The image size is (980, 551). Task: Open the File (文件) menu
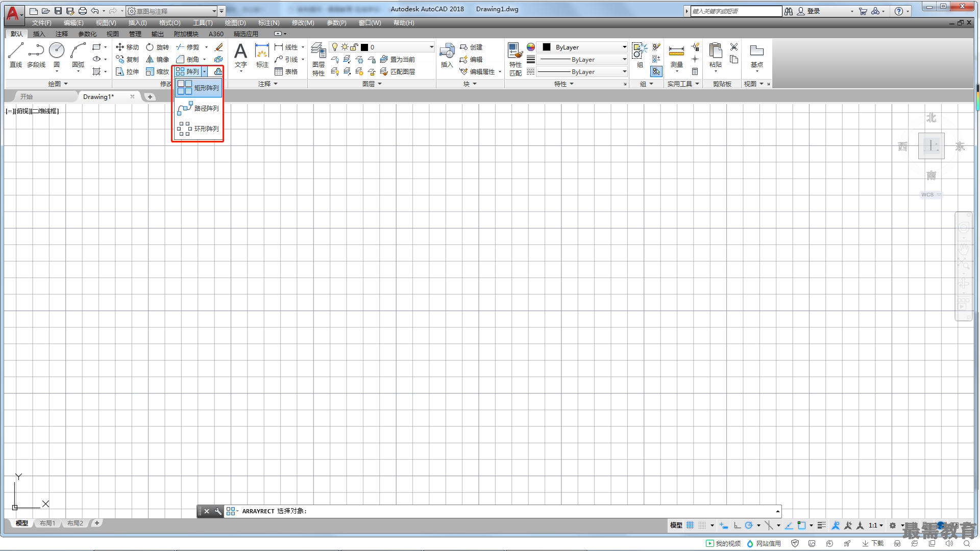tap(41, 22)
